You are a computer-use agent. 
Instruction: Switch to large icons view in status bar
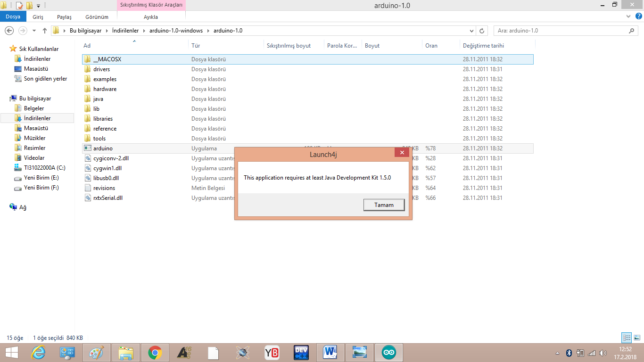click(x=637, y=337)
